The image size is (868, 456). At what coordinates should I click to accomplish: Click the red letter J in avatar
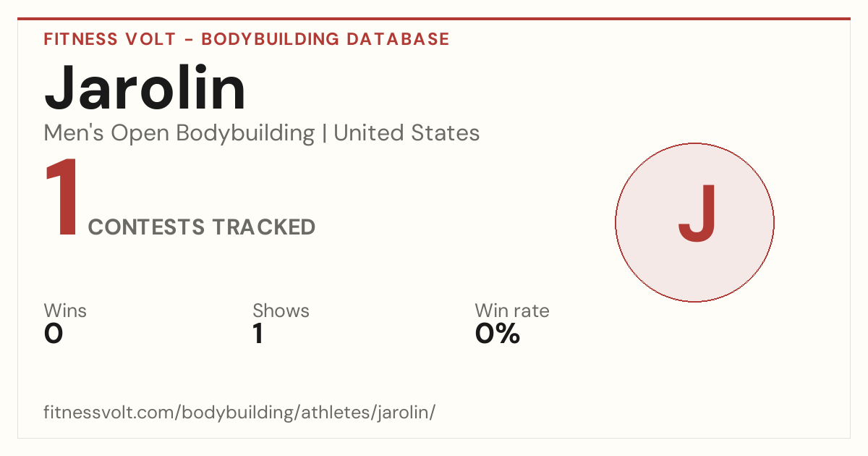[697, 214]
